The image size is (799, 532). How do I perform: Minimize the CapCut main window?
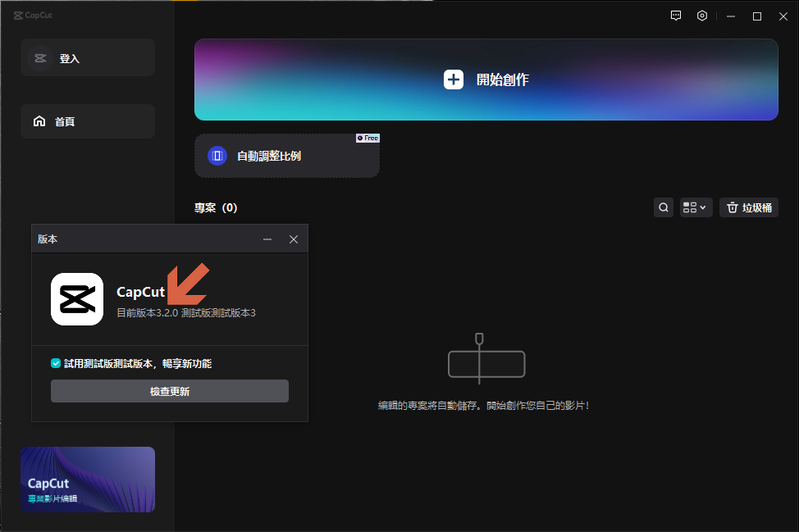[731, 16]
